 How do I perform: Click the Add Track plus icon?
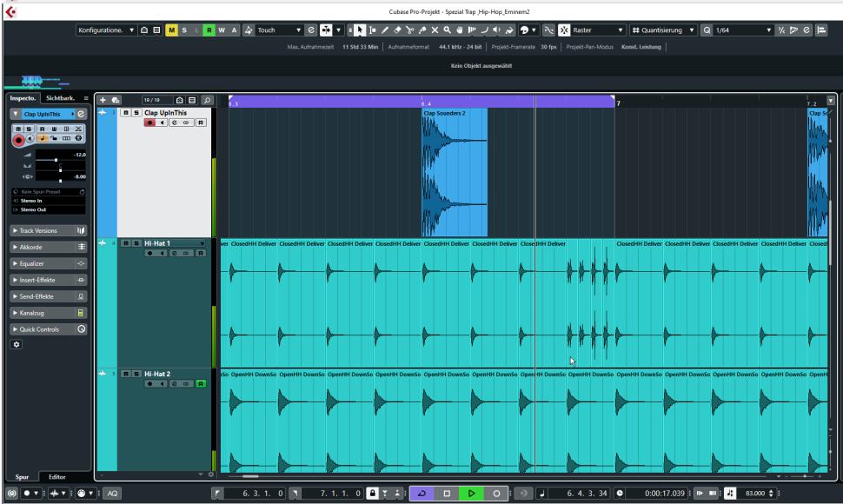click(104, 101)
